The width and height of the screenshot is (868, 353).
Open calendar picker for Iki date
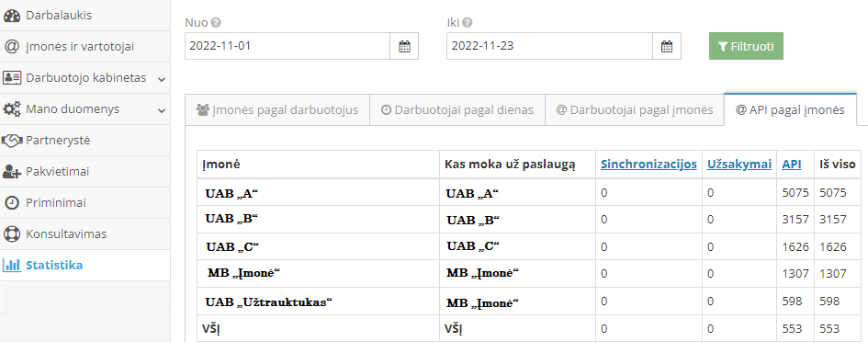(x=667, y=47)
